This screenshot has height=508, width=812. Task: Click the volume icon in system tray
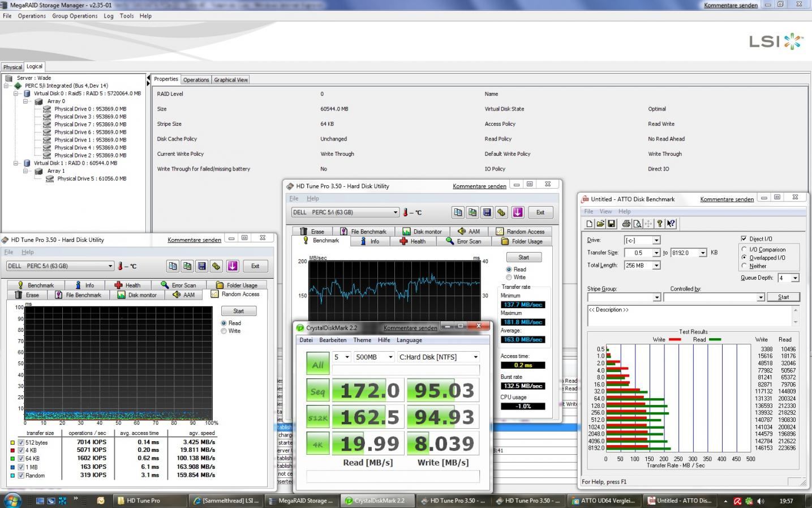point(761,501)
